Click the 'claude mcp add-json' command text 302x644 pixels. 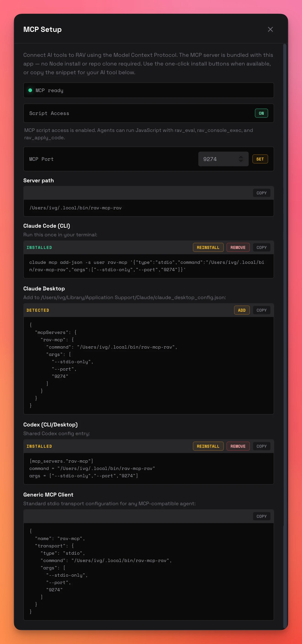tap(147, 266)
